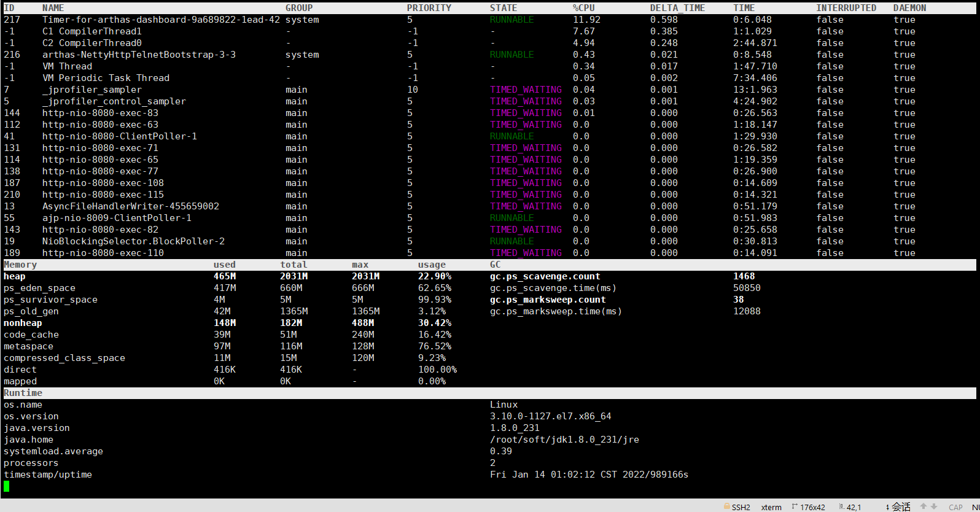The image size is (980, 512).
Task: Click the INTERRUPTED column header
Action: (846, 8)
